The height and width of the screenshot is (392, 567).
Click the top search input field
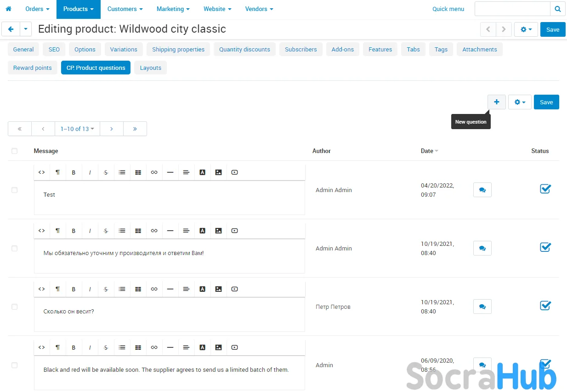tap(512, 9)
